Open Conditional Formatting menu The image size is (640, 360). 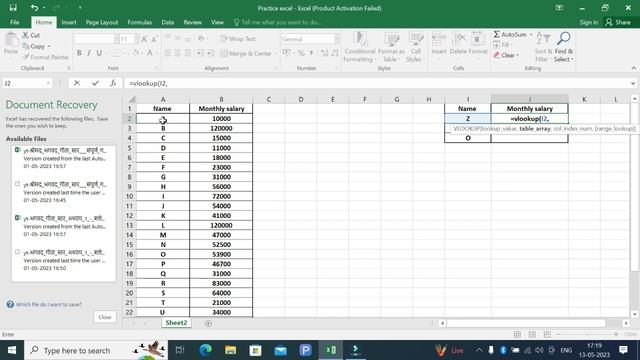[359, 47]
